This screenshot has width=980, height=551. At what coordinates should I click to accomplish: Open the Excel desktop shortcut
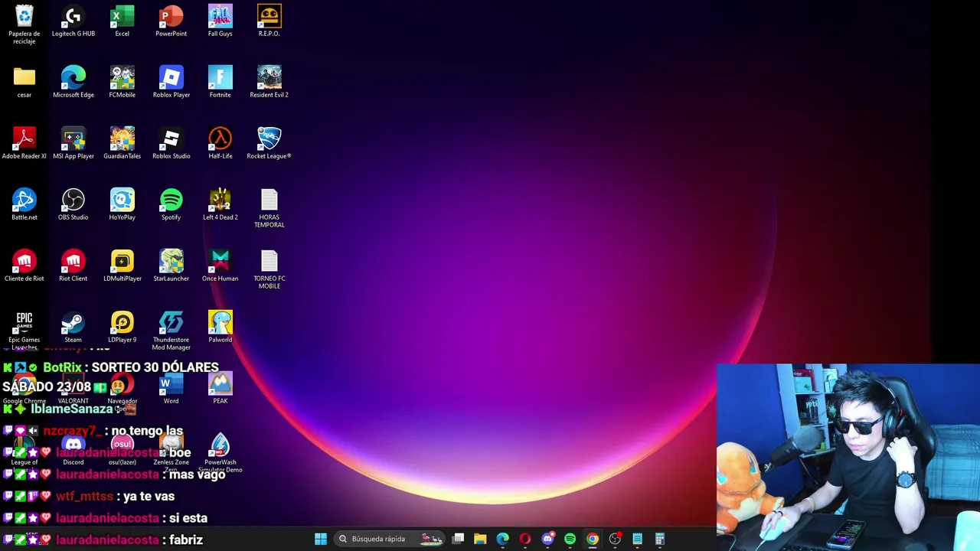pyautogui.click(x=122, y=21)
